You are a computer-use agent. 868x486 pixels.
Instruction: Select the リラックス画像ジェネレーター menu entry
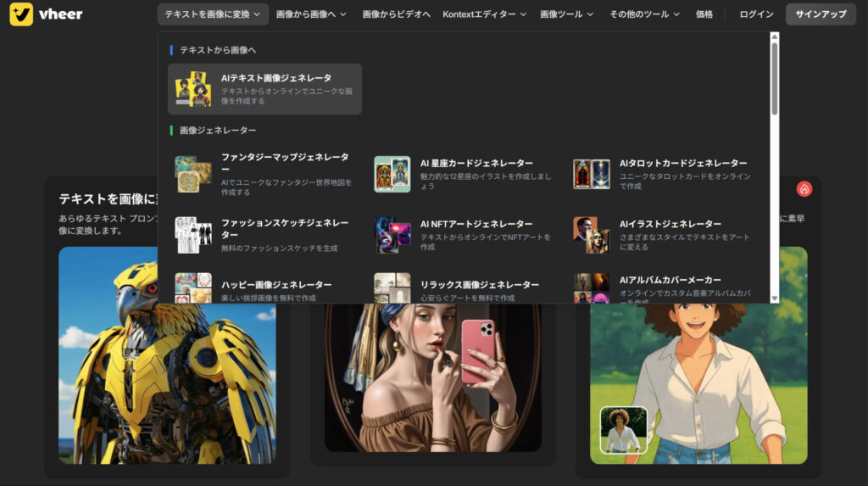coord(479,286)
